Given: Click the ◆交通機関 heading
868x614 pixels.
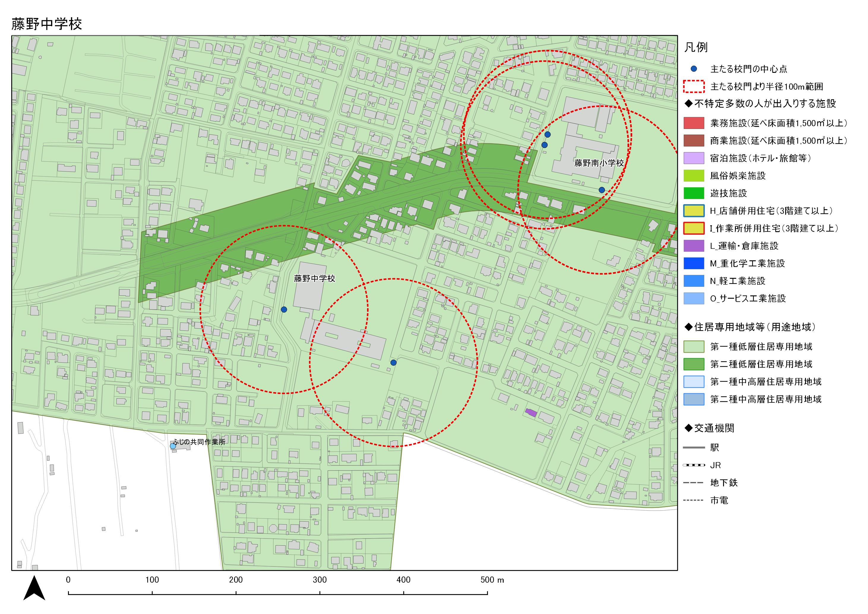Looking at the screenshot, I should 709,428.
